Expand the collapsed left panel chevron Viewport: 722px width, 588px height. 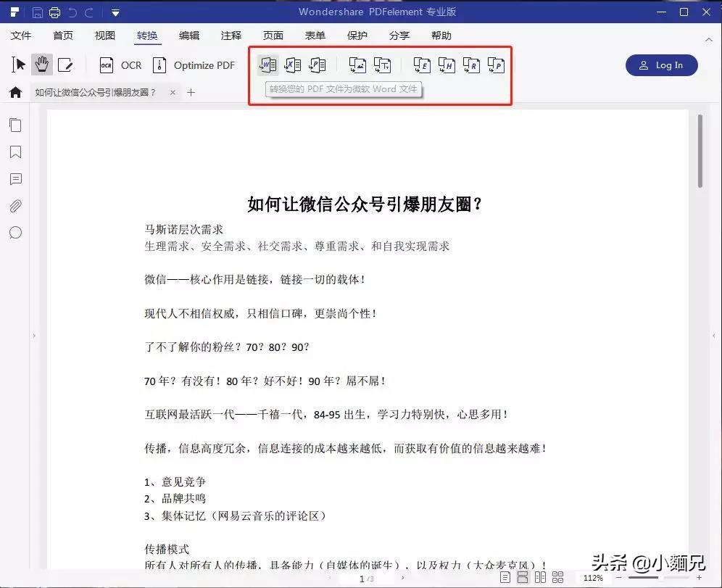tap(33, 336)
